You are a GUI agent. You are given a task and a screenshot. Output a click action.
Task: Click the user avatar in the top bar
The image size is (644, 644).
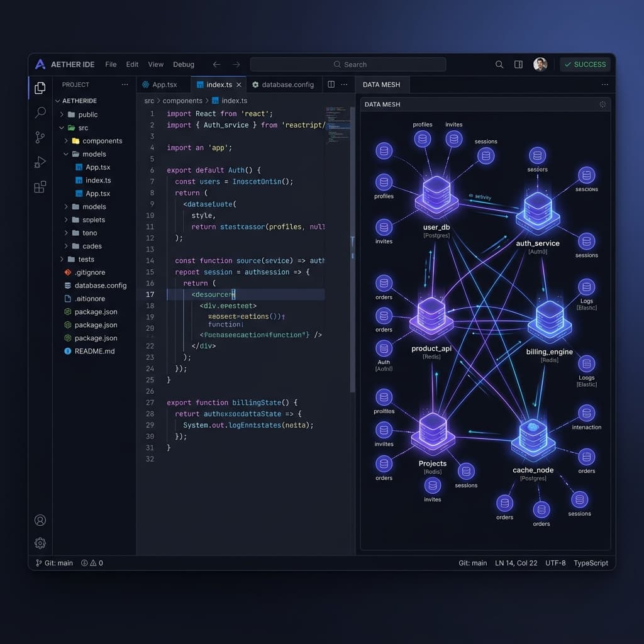click(x=540, y=64)
